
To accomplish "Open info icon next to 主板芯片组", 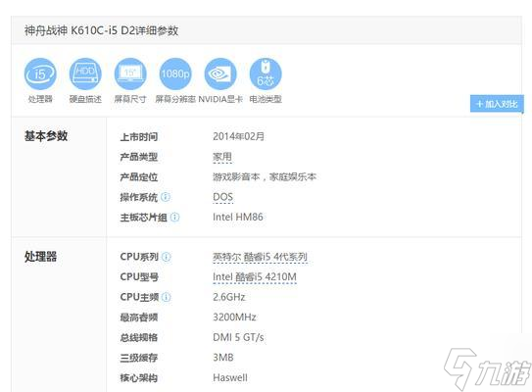I will point(174,218).
